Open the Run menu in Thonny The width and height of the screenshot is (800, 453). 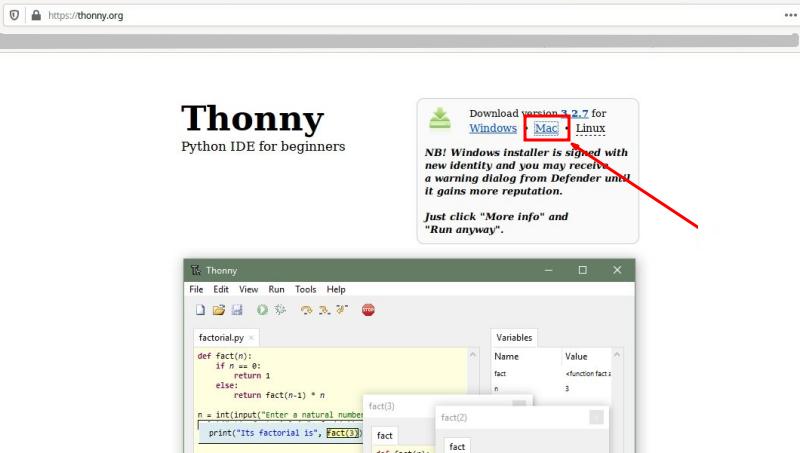(x=276, y=289)
